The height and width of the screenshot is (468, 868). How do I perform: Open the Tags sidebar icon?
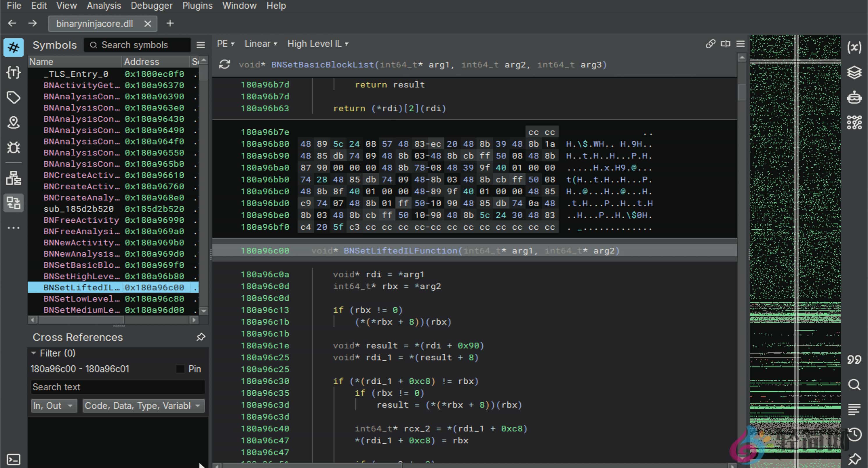pyautogui.click(x=13, y=97)
